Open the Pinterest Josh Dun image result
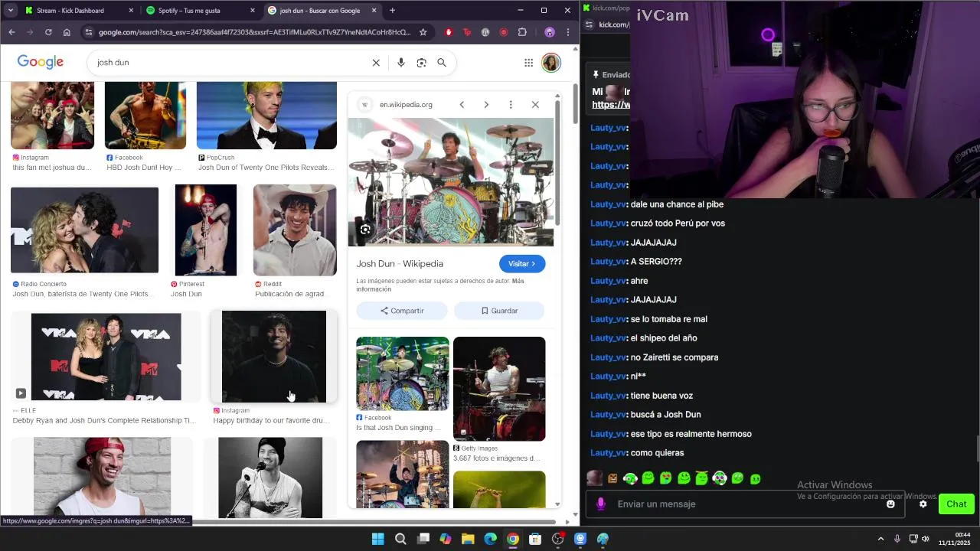The width and height of the screenshot is (980, 551). (x=206, y=230)
